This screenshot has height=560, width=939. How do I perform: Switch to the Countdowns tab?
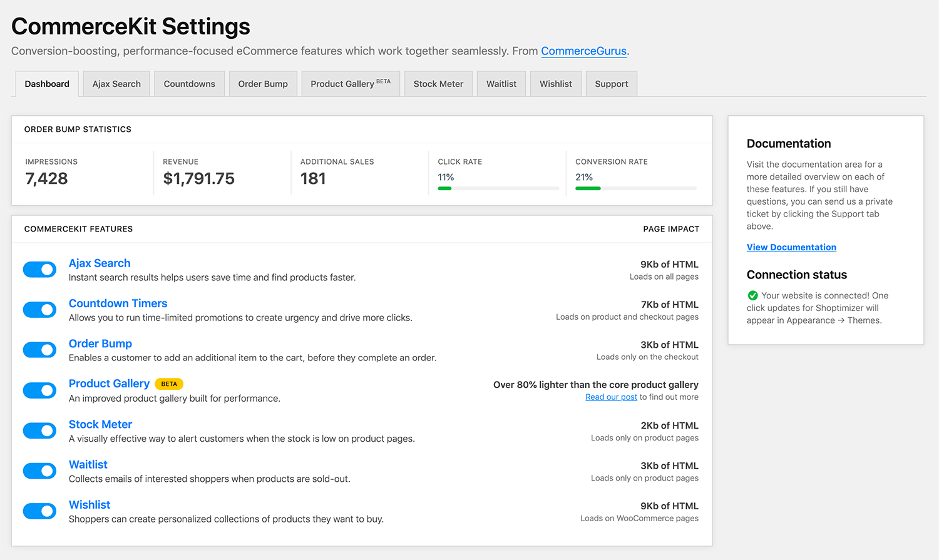click(x=190, y=84)
